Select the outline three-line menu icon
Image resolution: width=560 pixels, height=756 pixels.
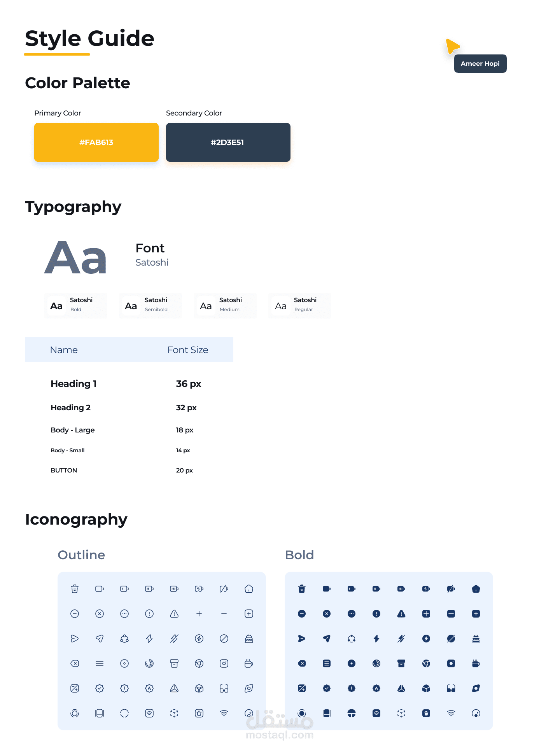click(100, 663)
